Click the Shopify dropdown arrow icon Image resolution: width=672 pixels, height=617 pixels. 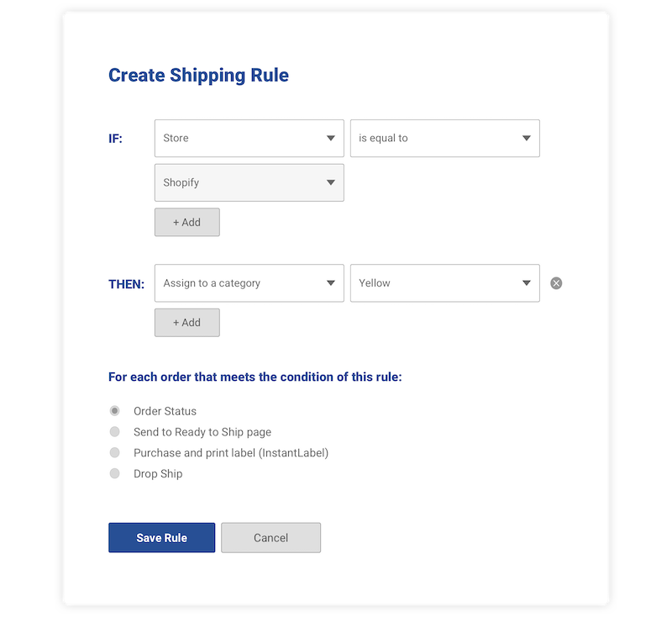331,183
